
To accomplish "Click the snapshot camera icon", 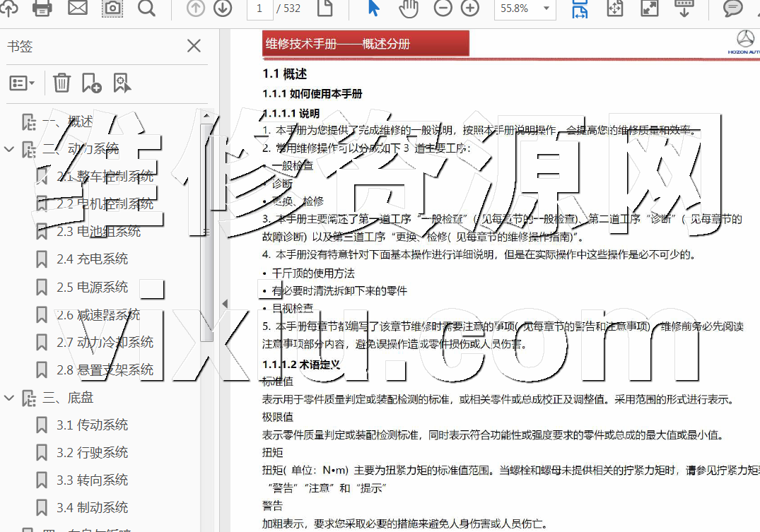I will [112, 8].
